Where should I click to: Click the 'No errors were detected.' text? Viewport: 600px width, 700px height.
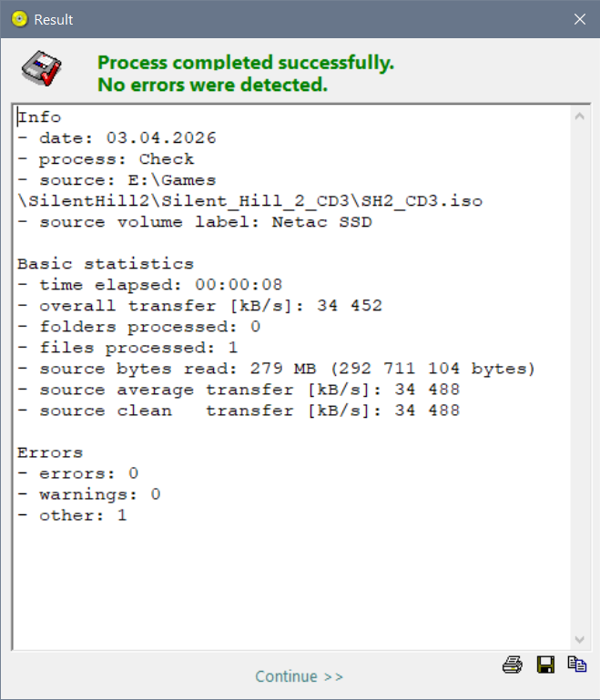(x=212, y=86)
